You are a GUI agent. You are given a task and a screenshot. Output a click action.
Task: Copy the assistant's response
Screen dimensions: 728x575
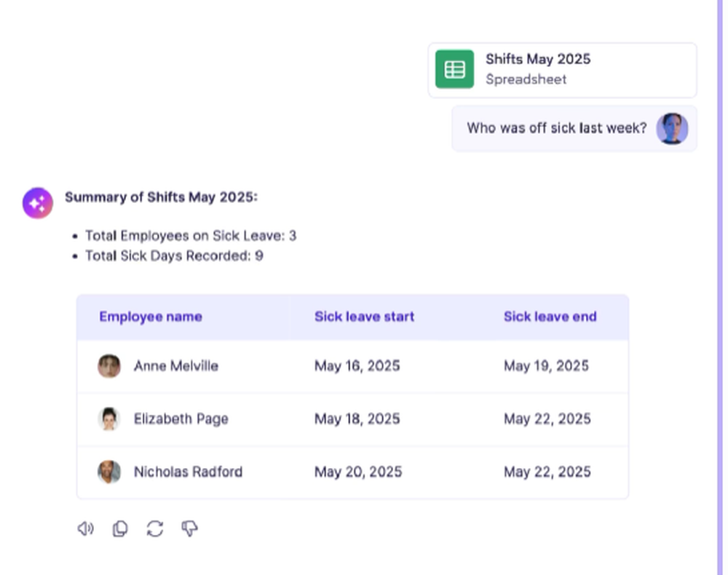point(120,528)
